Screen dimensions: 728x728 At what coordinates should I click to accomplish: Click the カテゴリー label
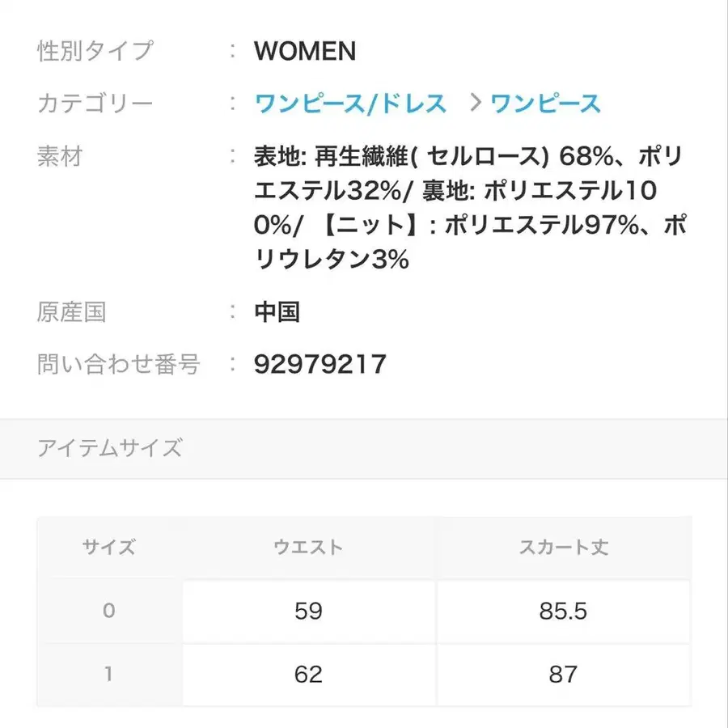pos(94,103)
